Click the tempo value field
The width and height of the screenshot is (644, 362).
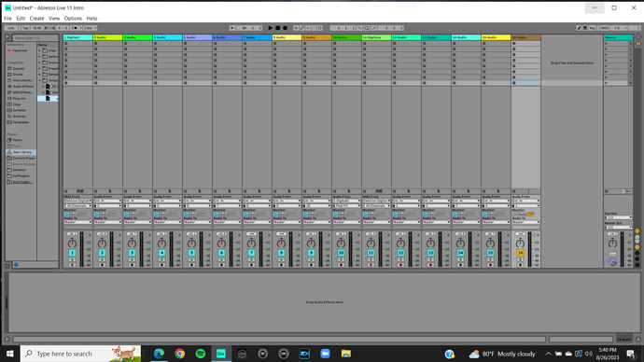(37, 28)
